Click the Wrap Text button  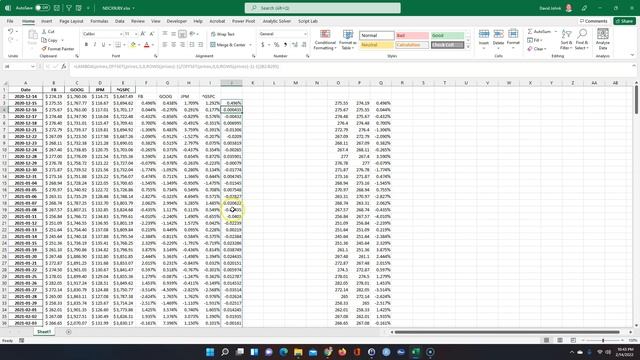tap(223, 34)
